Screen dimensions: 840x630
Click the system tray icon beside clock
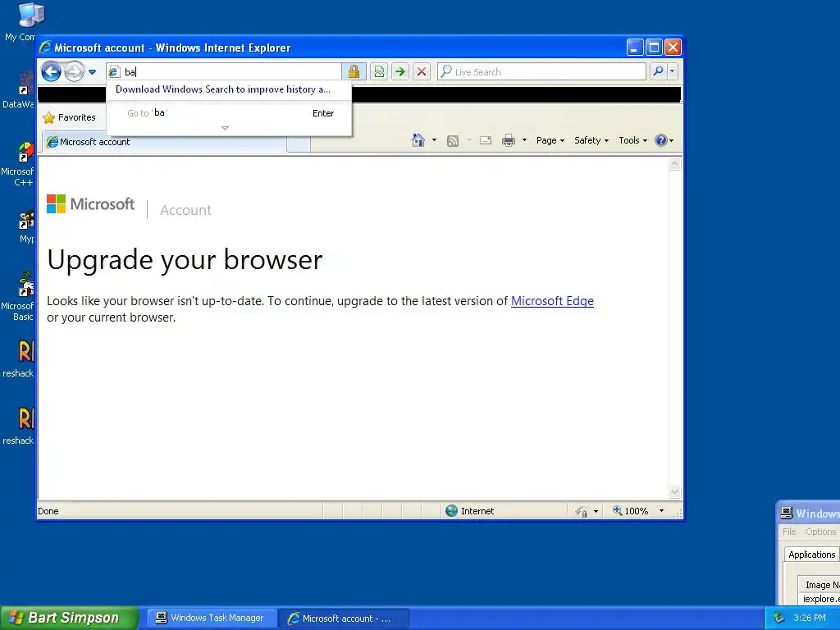779,619
